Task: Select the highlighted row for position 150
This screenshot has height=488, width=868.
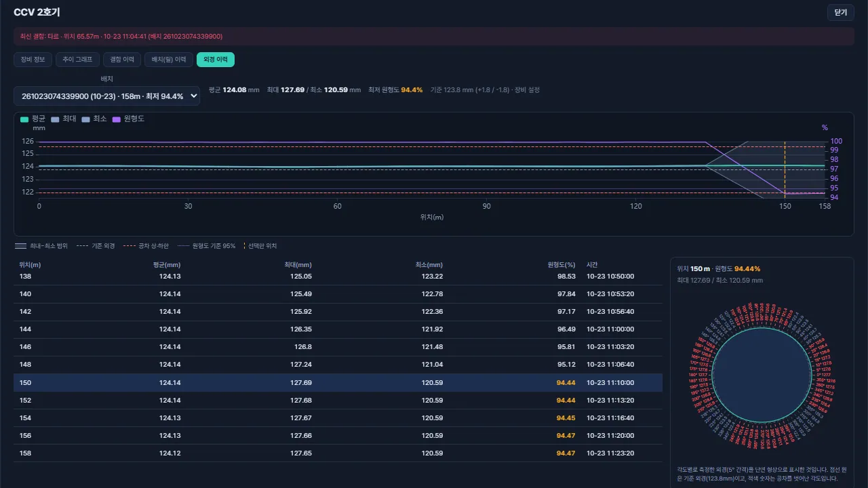Action: (338, 383)
